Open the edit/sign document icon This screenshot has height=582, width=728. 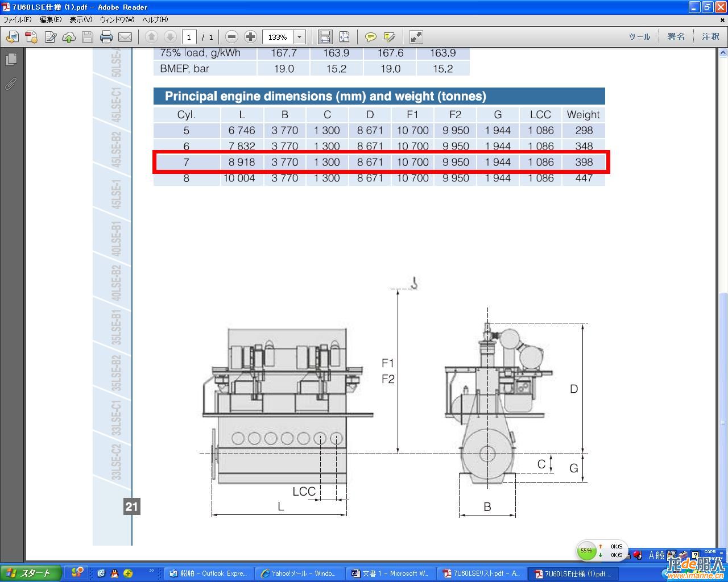[x=50, y=37]
